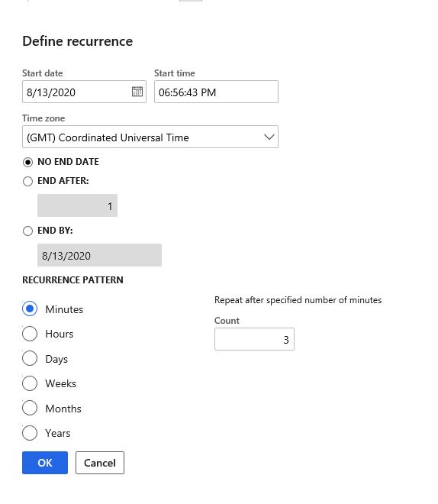Open the Start date calendar picker icon

(137, 92)
